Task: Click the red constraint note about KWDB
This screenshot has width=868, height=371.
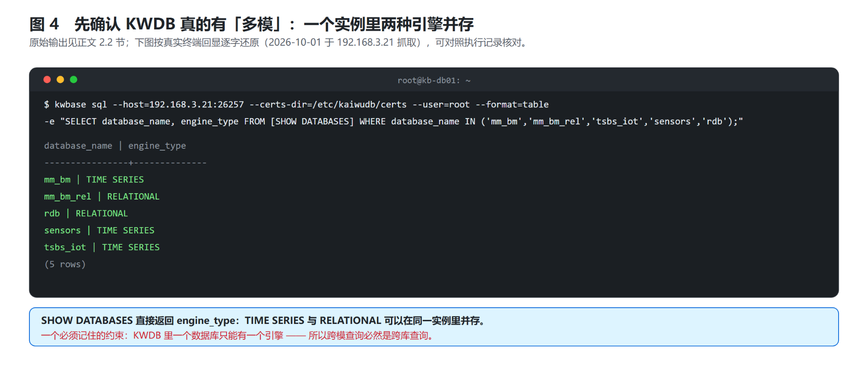Action: (237, 336)
